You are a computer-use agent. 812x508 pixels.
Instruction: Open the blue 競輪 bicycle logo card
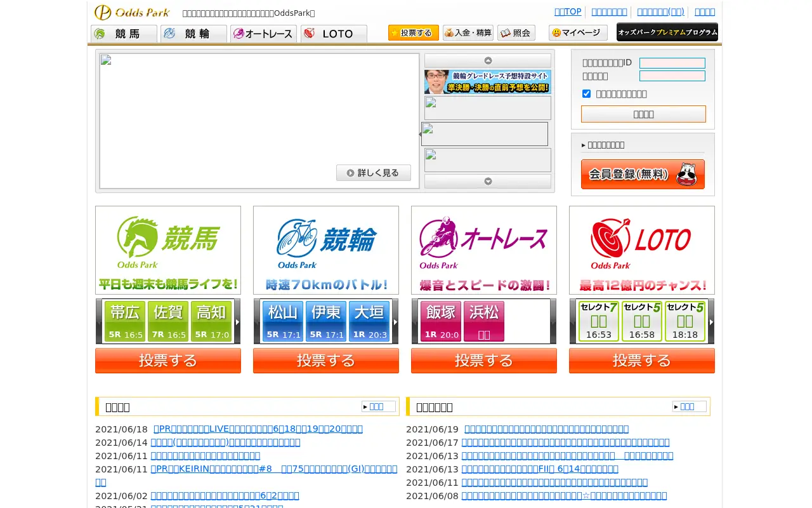point(326,250)
